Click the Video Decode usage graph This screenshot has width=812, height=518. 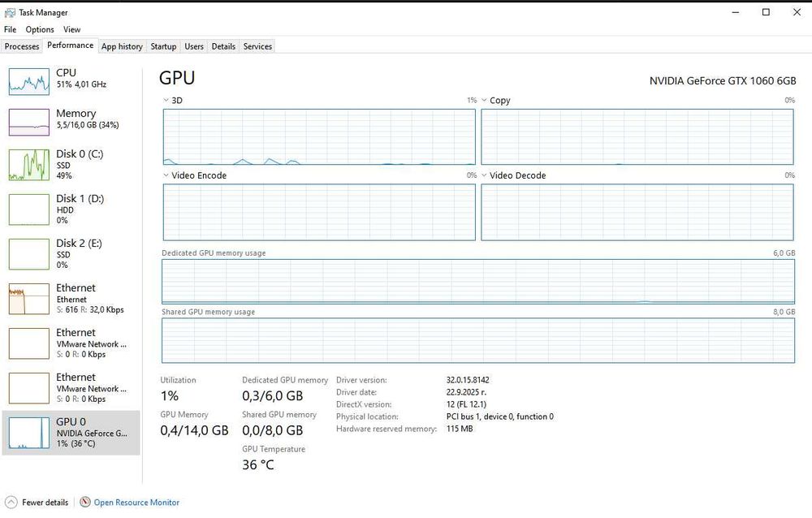(637, 212)
